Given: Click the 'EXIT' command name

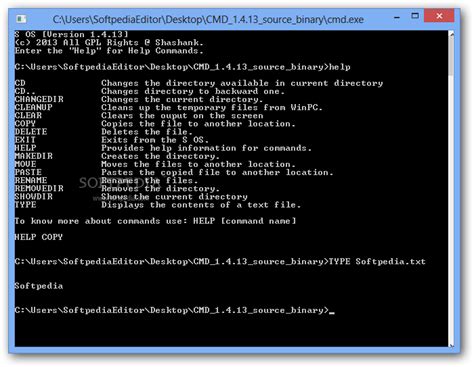Looking at the screenshot, I should 25,140.
